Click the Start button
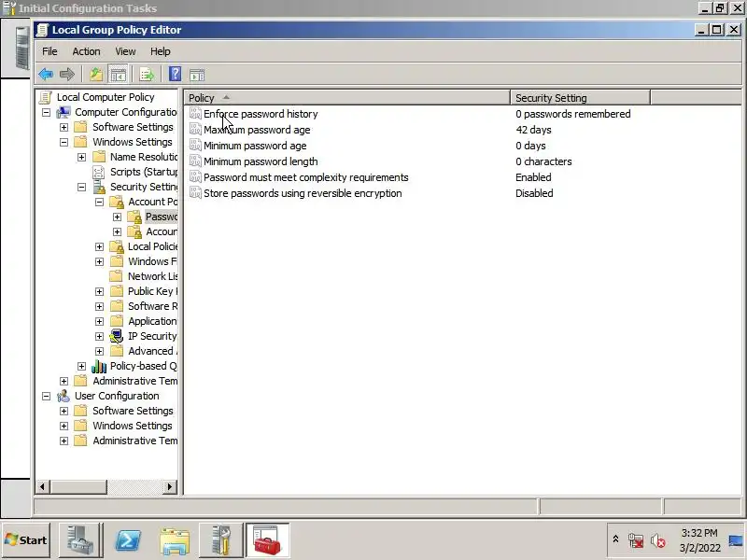Image resolution: width=747 pixels, height=560 pixels. [26, 540]
